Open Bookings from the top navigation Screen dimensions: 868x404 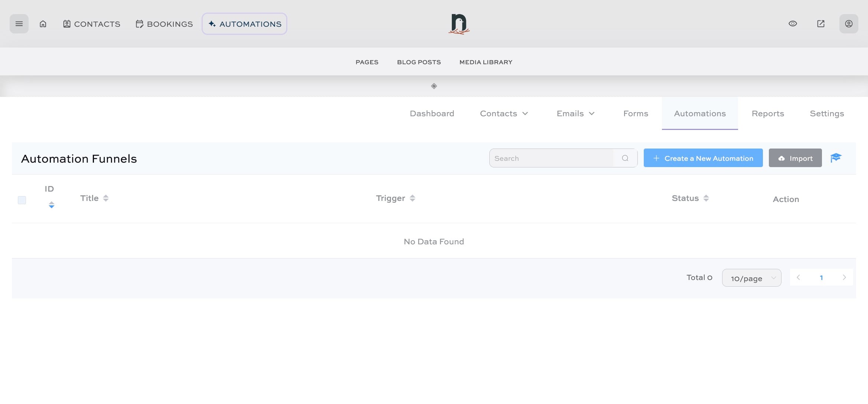click(164, 24)
